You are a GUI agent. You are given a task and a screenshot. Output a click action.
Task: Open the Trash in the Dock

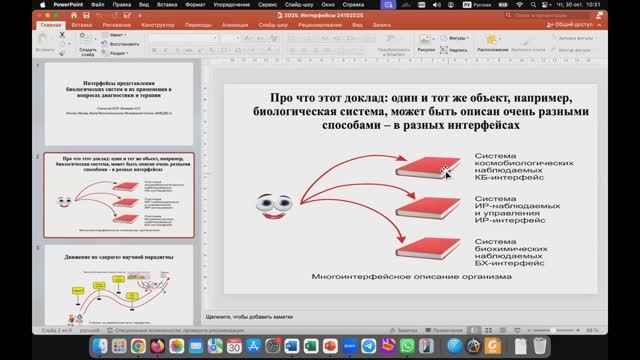tap(540, 346)
